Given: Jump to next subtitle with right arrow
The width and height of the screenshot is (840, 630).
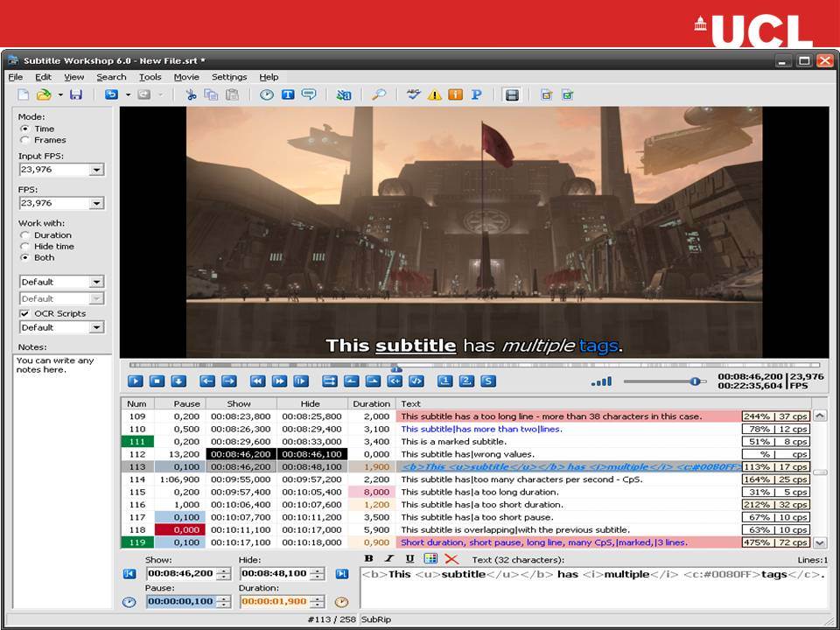Looking at the screenshot, I should coord(228,381).
